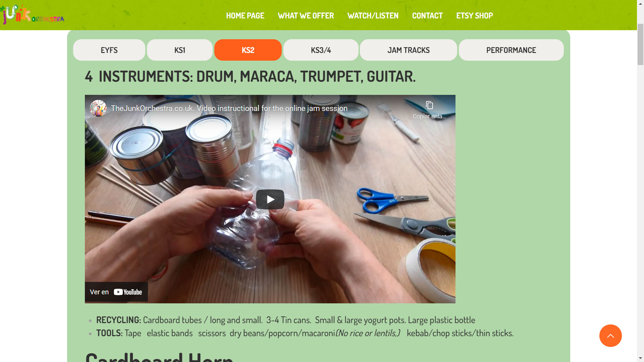This screenshot has width=644, height=362.
Task: Click the orange back-to-top arrow button
Action: pos(610,336)
